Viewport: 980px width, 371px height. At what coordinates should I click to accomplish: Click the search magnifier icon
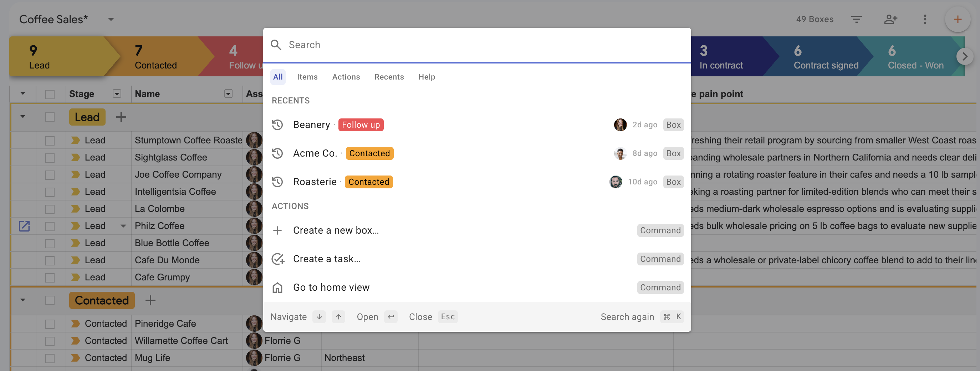276,45
